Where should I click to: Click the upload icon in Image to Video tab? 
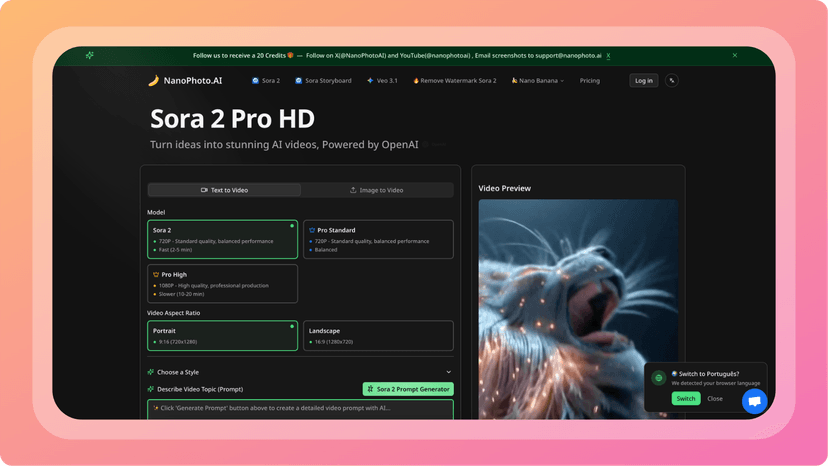pos(353,190)
